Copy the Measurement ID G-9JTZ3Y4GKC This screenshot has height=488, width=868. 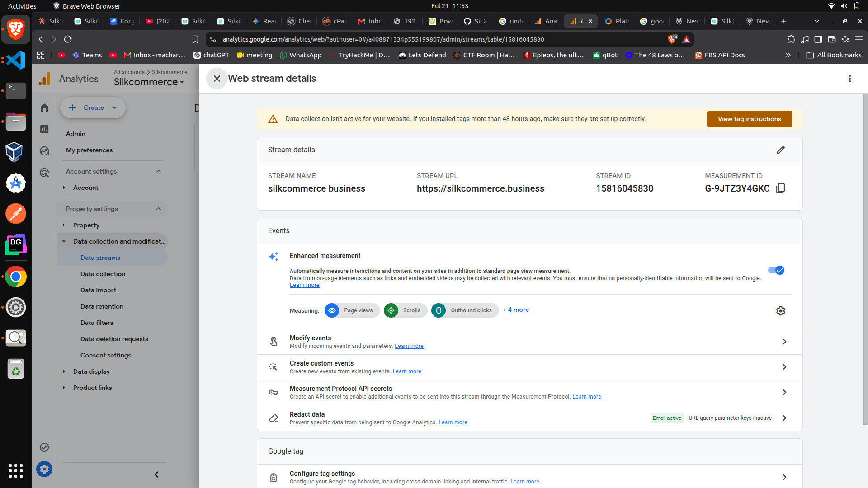(x=781, y=188)
